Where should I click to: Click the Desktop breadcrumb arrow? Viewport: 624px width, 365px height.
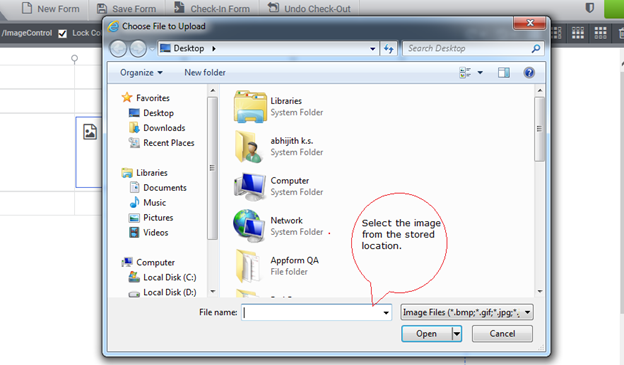[214, 49]
